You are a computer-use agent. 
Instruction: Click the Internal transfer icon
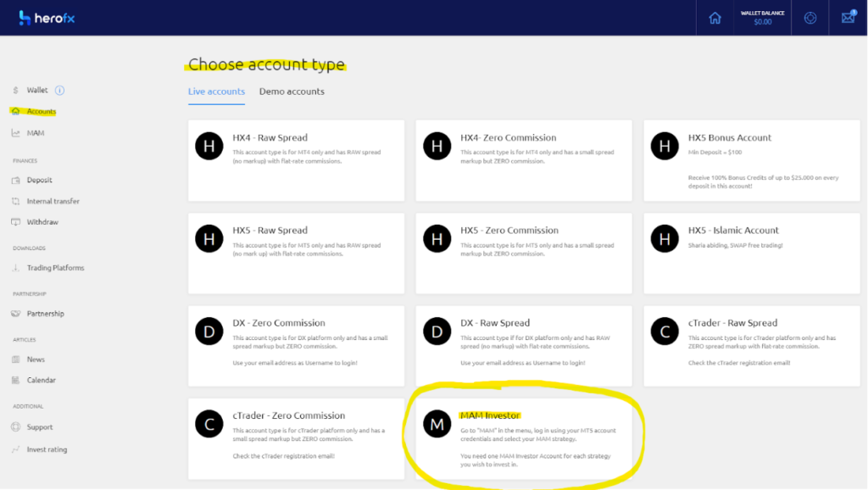pos(15,201)
